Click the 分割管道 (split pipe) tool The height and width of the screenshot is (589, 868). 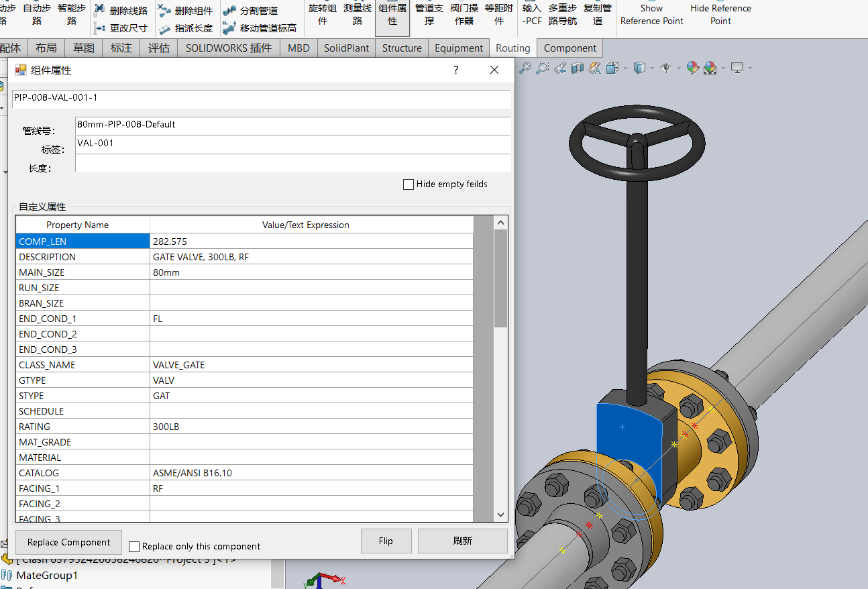[250, 11]
